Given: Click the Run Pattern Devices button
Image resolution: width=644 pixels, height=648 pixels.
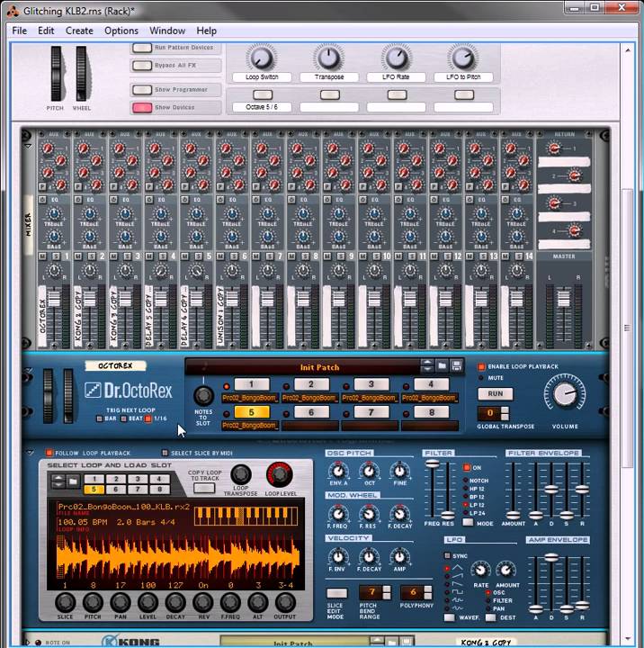Looking at the screenshot, I should [x=142, y=48].
